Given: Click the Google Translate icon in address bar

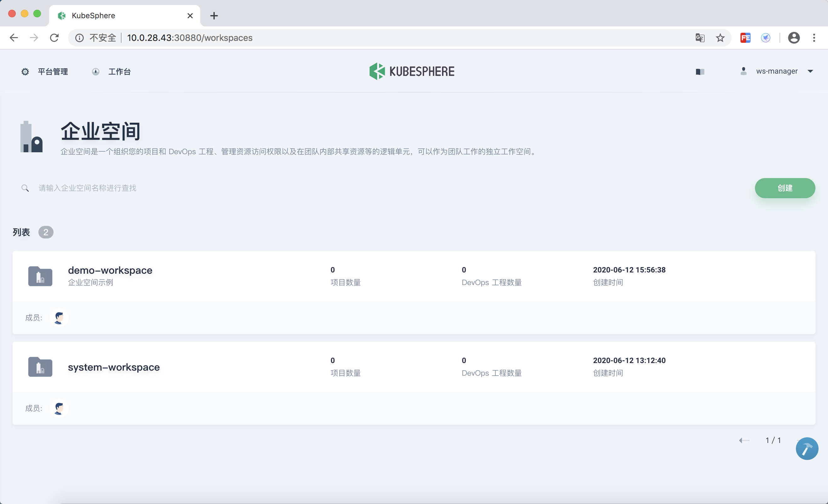Looking at the screenshot, I should tap(700, 38).
